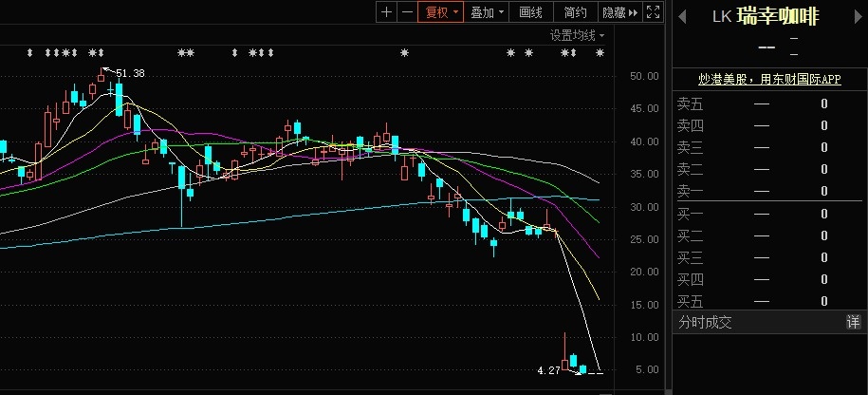Select the 51.38 high price label
The height and width of the screenshot is (395, 868).
130,73
